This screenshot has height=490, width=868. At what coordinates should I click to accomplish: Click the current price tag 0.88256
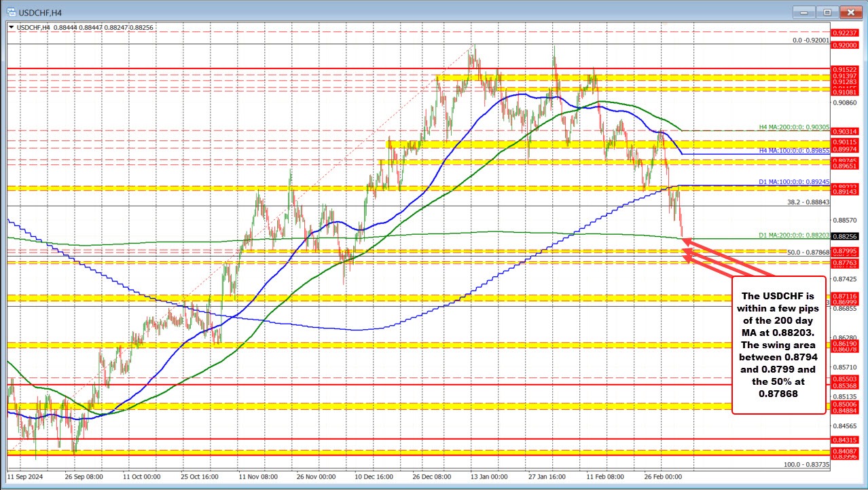[845, 236]
